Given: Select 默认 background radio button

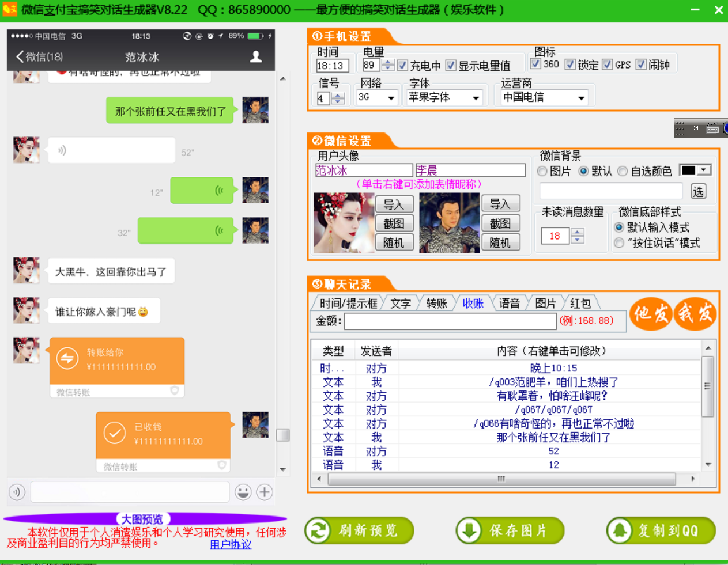Looking at the screenshot, I should (x=583, y=171).
